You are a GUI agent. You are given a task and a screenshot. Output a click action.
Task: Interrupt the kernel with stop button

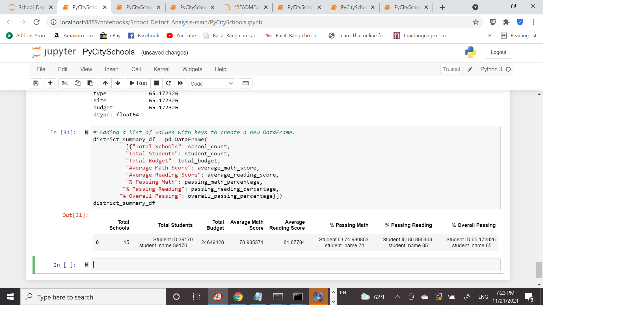click(157, 83)
